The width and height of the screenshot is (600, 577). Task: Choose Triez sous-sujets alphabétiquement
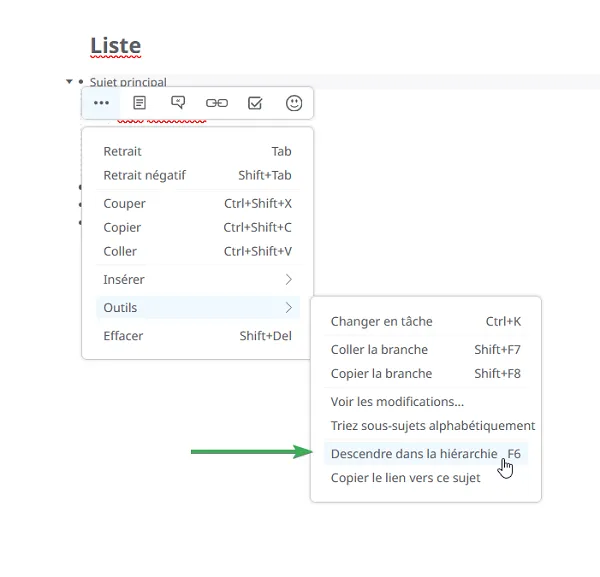[x=432, y=426]
